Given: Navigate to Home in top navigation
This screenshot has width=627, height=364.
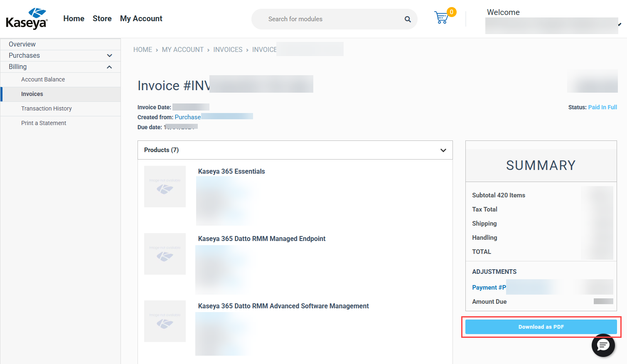Looking at the screenshot, I should [74, 19].
